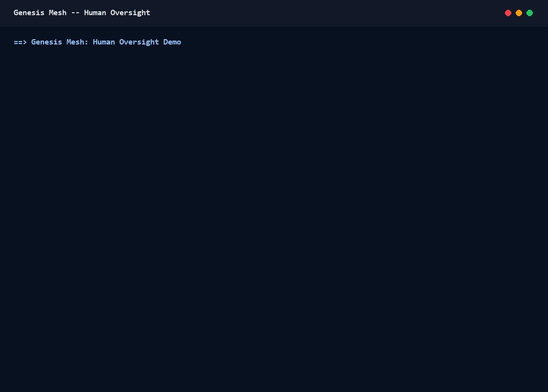Screen dimensions: 548x392
Task: Click the red window dot
Action: point(508,13)
